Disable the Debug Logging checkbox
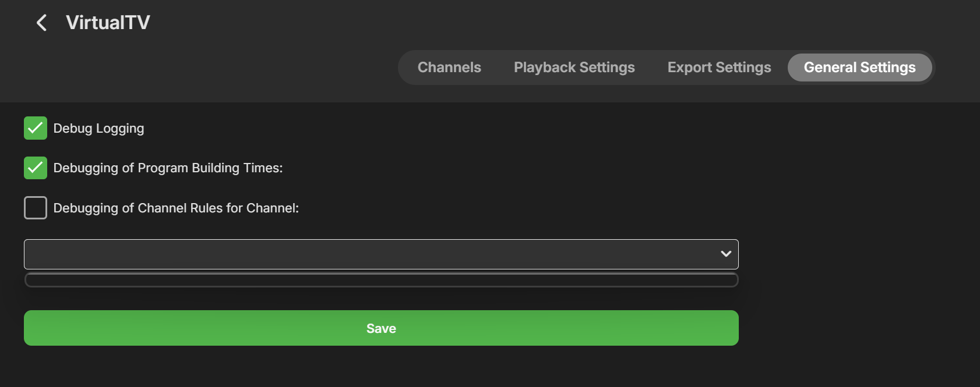Screen dimensions: 980x387 [36, 128]
